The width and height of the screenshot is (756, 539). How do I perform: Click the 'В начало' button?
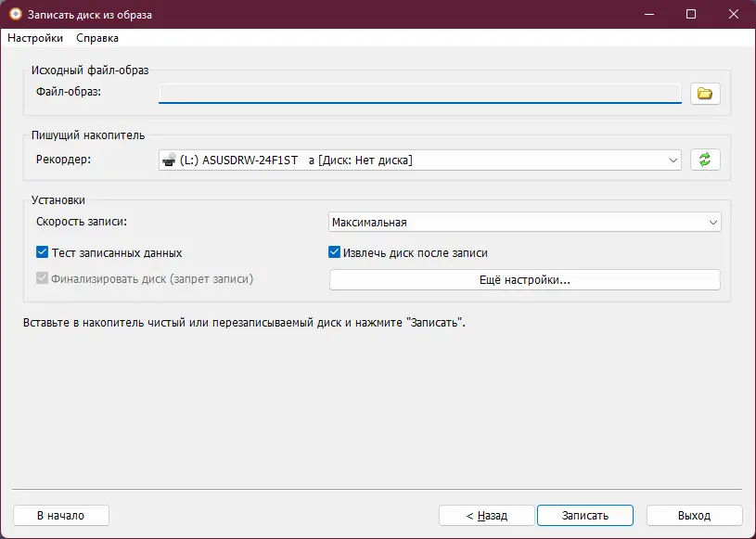coord(60,516)
